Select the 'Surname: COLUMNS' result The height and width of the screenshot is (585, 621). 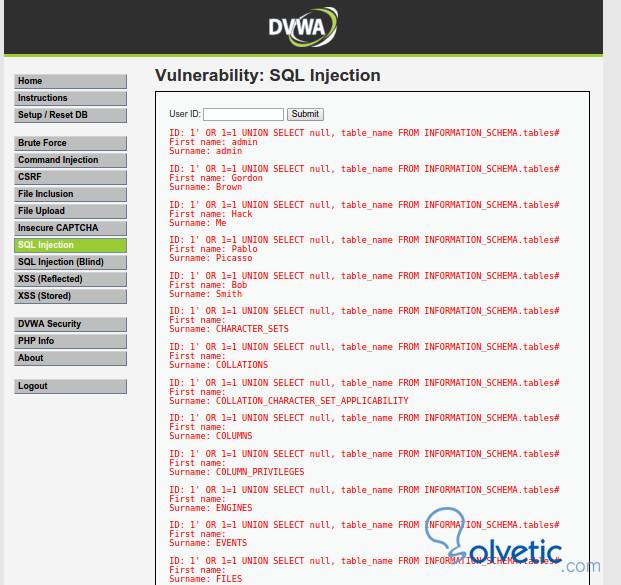point(211,436)
